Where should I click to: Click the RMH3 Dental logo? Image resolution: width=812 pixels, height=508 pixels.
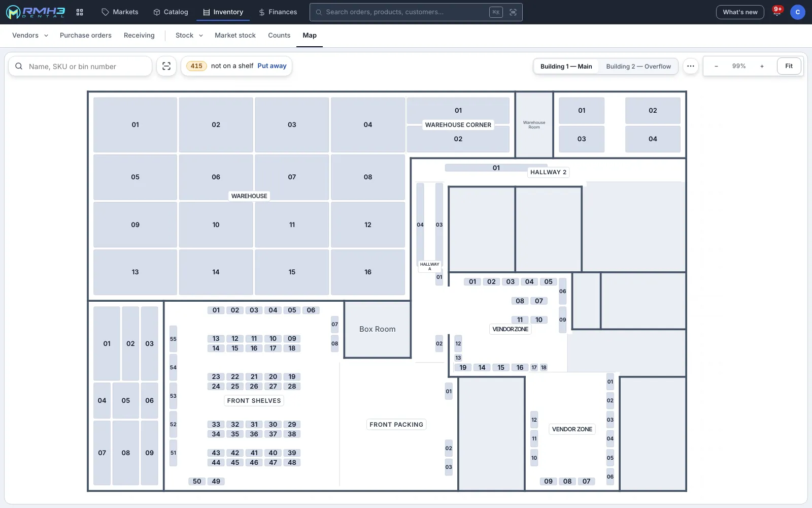35,12
